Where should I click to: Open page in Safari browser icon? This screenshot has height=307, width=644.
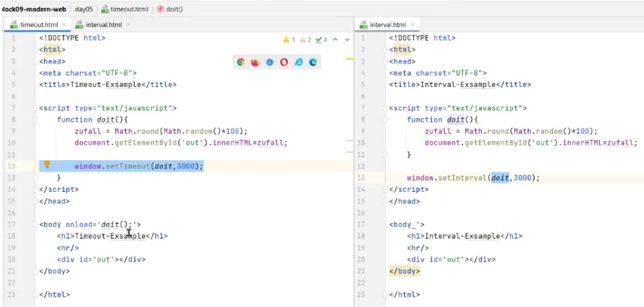click(x=270, y=62)
